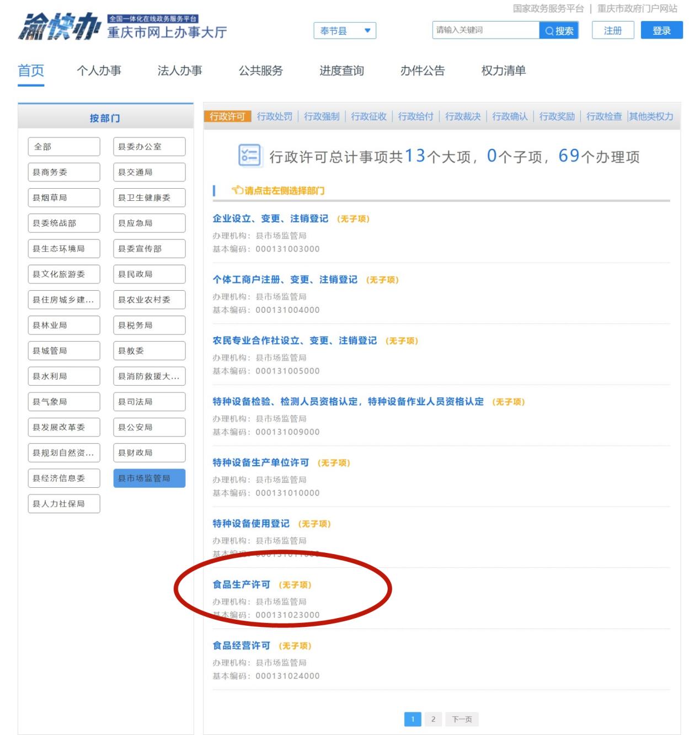Click the 注册 register button
This screenshot has width=700, height=735.
(612, 30)
